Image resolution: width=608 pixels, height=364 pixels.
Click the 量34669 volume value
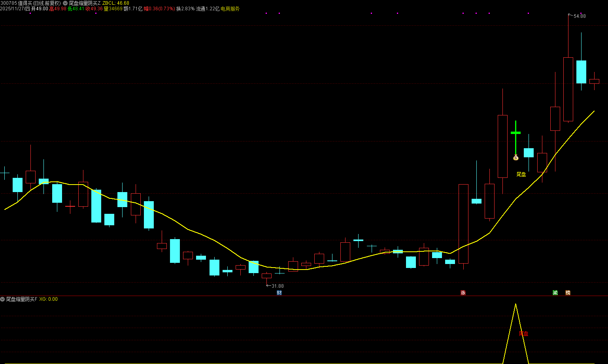click(x=113, y=9)
